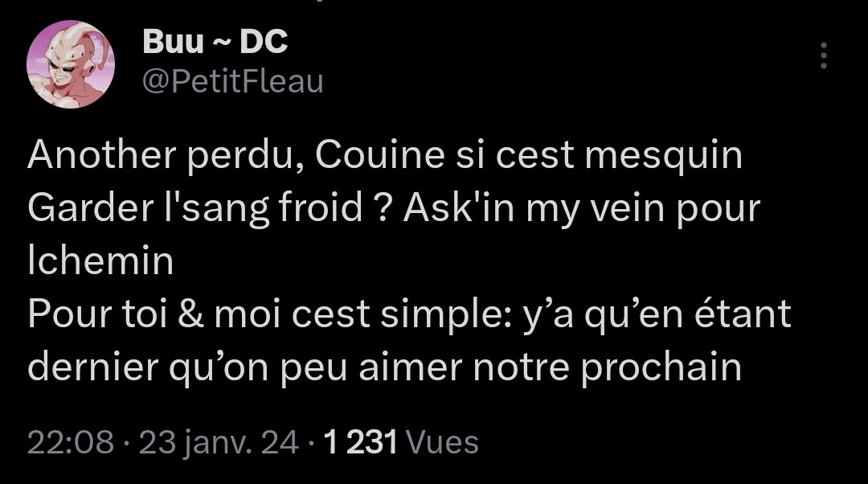Click the word 'mesquin' in the tweet

point(664,157)
